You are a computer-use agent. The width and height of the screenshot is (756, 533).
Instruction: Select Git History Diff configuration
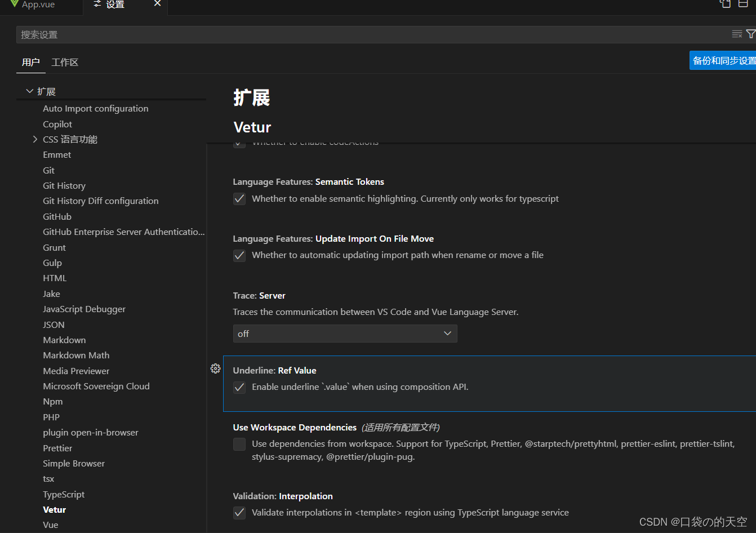tap(101, 201)
